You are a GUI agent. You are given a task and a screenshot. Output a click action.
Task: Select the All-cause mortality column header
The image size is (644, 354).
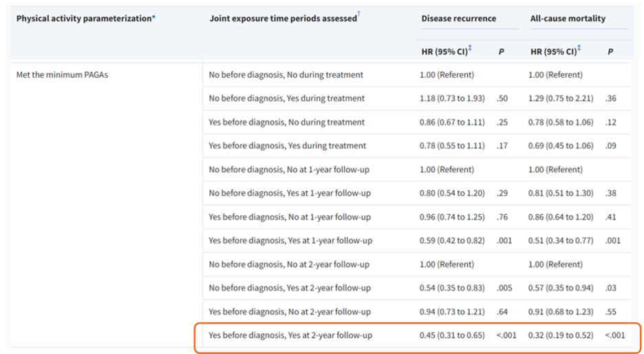pos(568,19)
